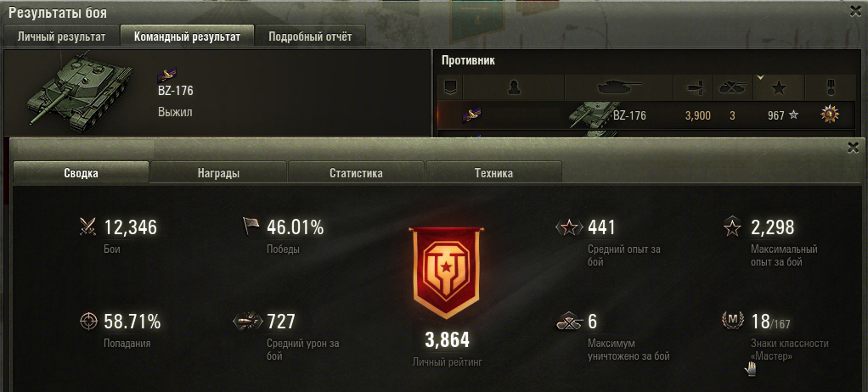Click the red personal rating banner
868x392 pixels.
446,272
